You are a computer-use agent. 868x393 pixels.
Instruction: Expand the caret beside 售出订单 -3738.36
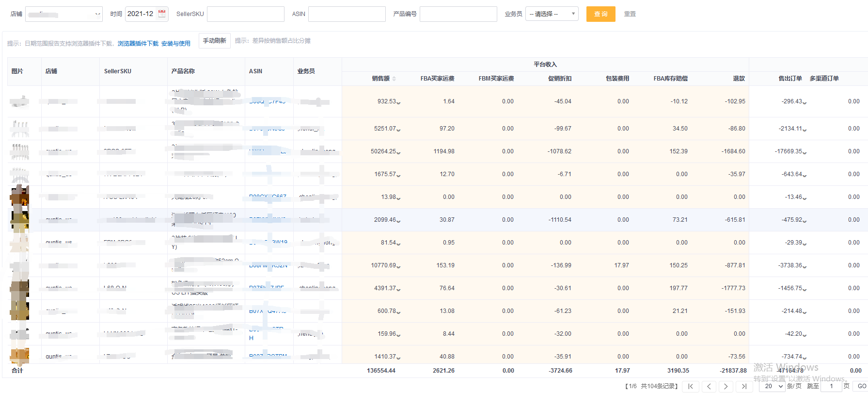coord(805,267)
